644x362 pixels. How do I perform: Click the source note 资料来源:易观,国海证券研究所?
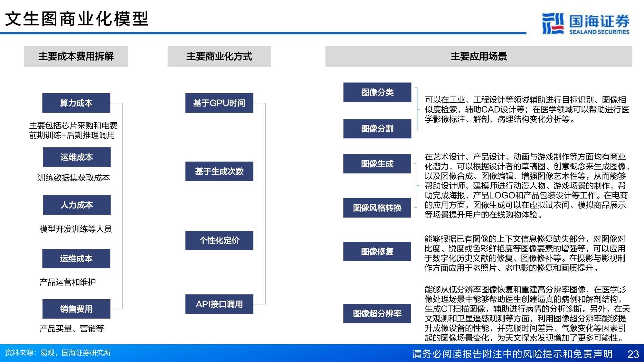(58, 353)
